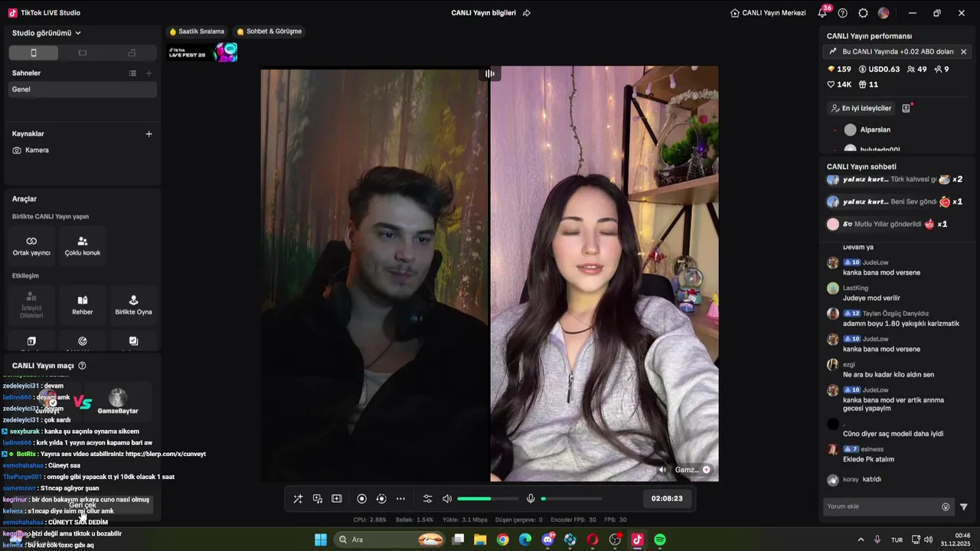The width and height of the screenshot is (980, 551).
Task: Click the 02:08:23 stream timer
Action: coord(667,499)
